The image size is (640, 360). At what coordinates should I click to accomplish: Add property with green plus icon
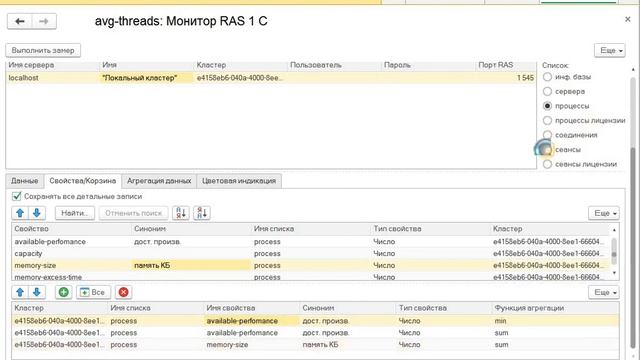click(64, 292)
